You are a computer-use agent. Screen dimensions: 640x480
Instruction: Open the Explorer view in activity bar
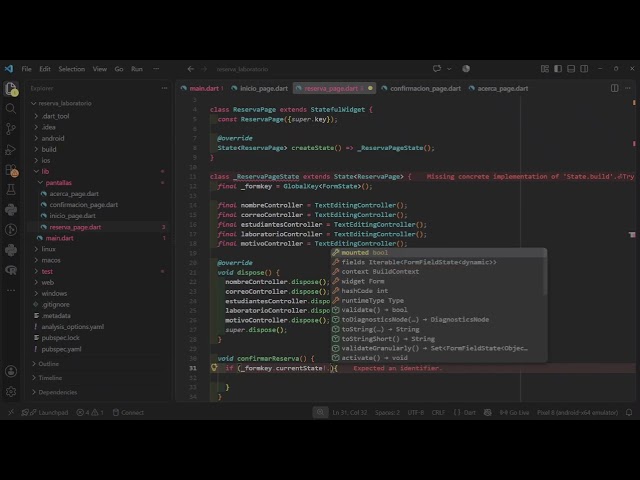(x=11, y=89)
